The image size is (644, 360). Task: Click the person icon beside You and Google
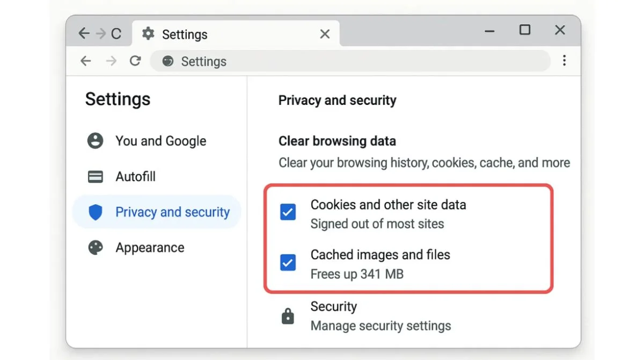coord(96,141)
